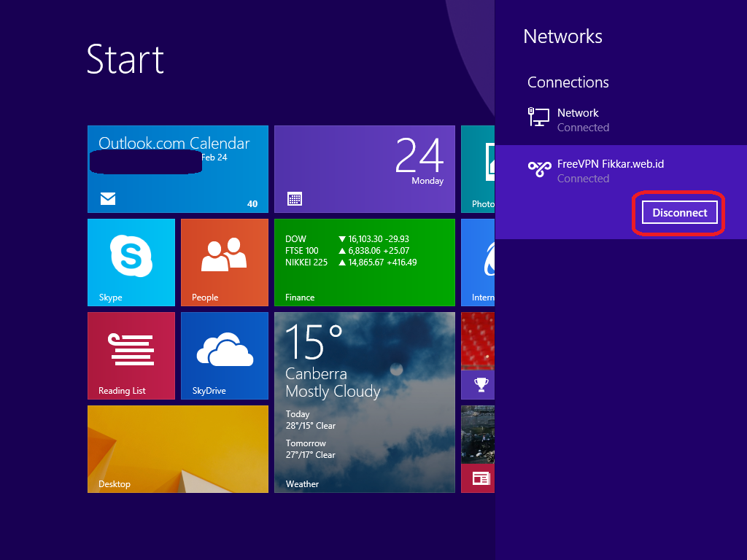
Task: Click the FreeVPN connection icon
Action: (539, 168)
